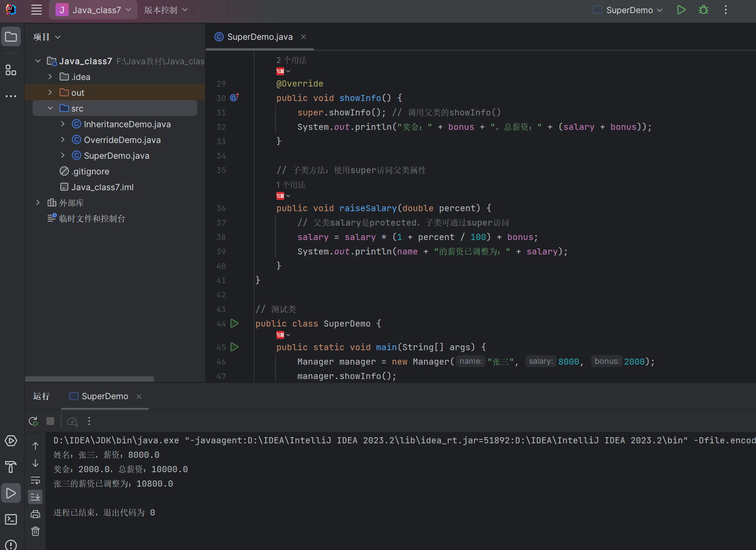Select OverrideDemo.java in the project tree

tap(122, 140)
